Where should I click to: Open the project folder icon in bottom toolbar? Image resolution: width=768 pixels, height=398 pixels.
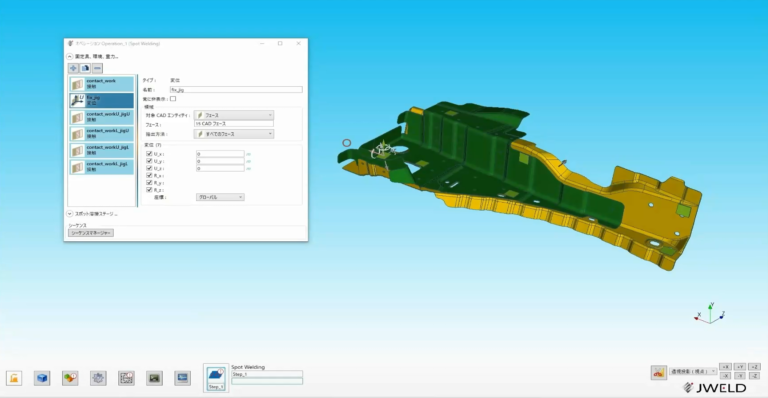click(14, 378)
